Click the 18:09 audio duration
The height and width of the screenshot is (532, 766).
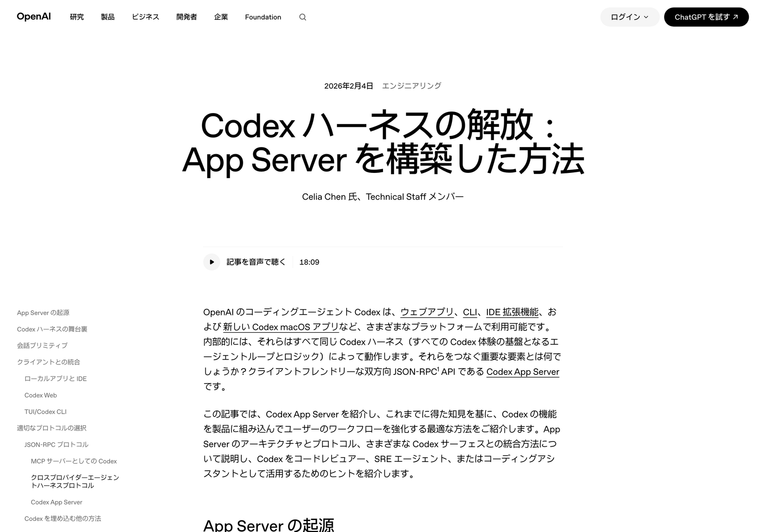coord(309,262)
